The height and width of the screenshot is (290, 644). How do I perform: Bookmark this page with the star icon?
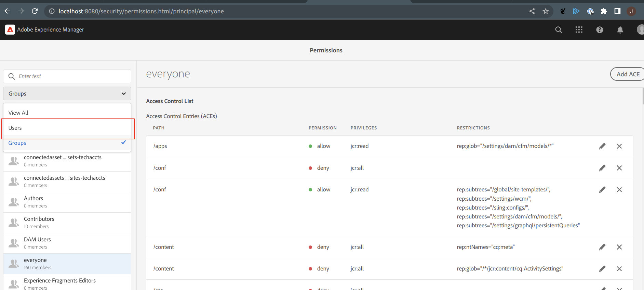pyautogui.click(x=546, y=11)
